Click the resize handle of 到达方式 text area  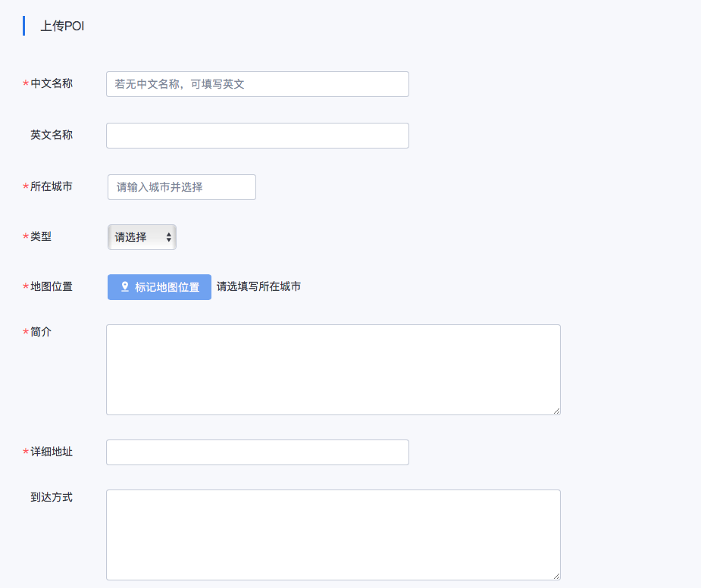[x=556, y=576]
